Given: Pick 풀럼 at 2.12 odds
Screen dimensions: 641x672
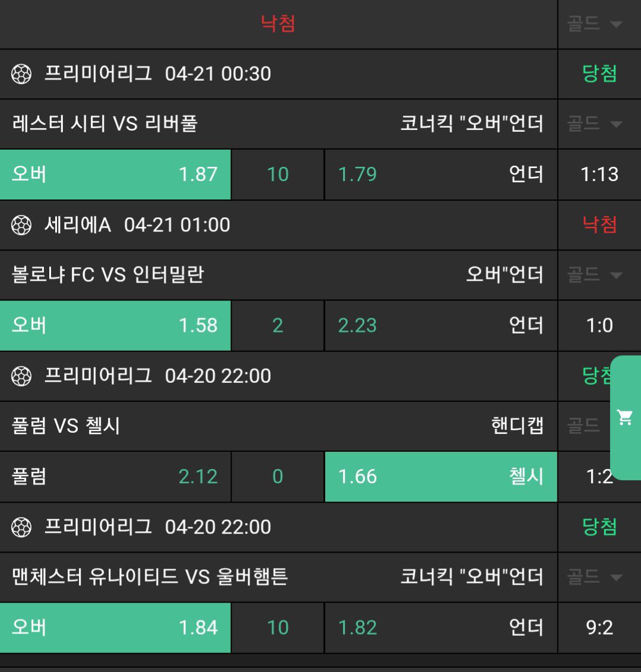Looking at the screenshot, I should pyautogui.click(x=115, y=477).
